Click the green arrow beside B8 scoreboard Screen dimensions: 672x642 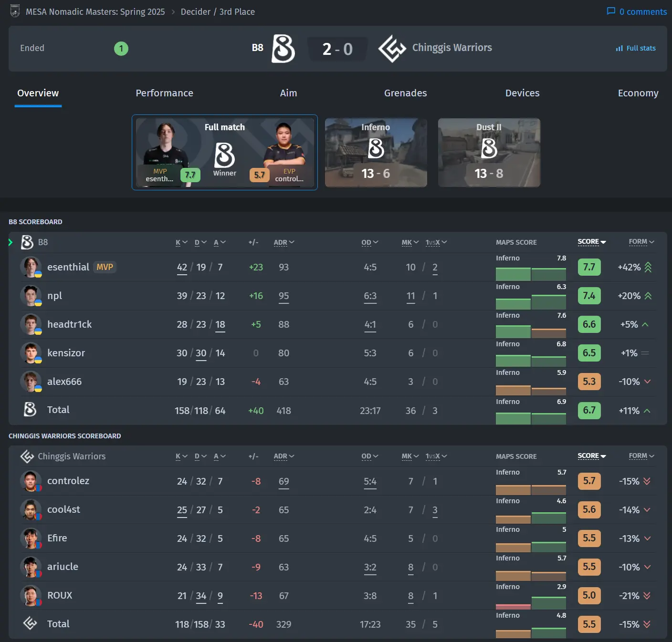[x=10, y=242]
